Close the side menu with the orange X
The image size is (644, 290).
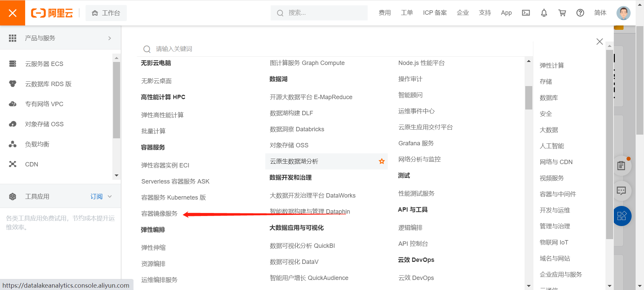coord(12,13)
